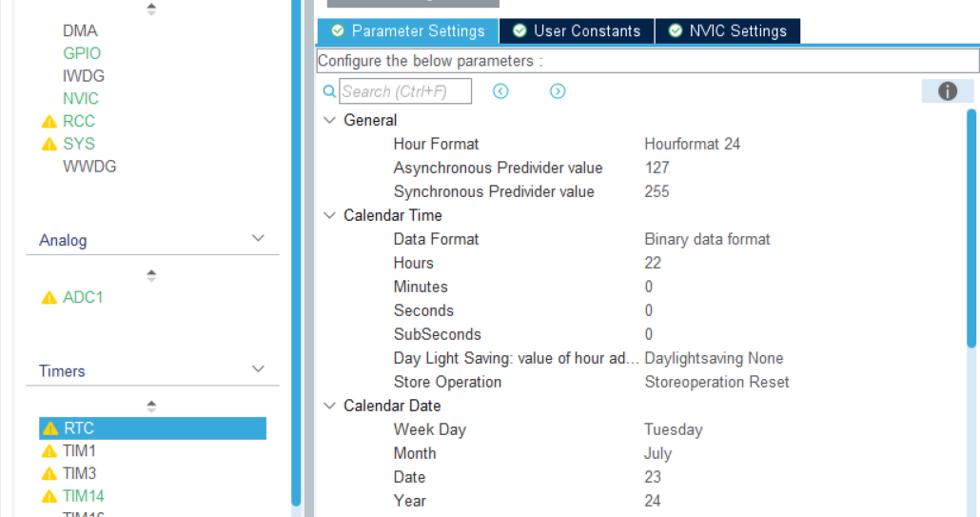Image resolution: width=980 pixels, height=517 pixels.
Task: Switch to the User Constants tab
Action: click(577, 31)
